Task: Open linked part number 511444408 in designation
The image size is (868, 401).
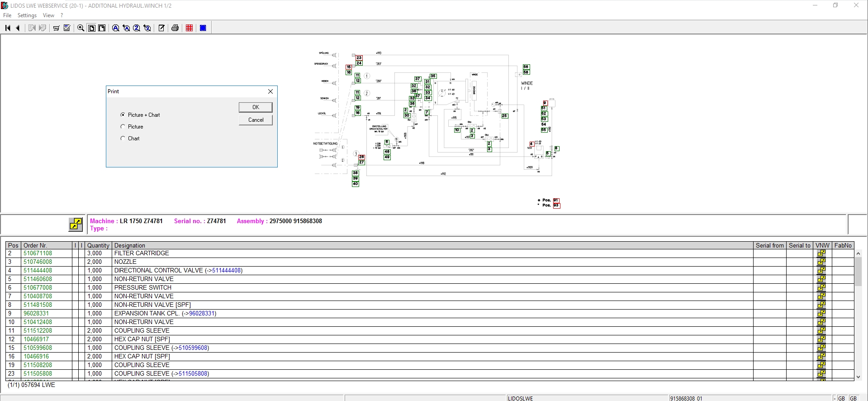Action: coord(226,271)
